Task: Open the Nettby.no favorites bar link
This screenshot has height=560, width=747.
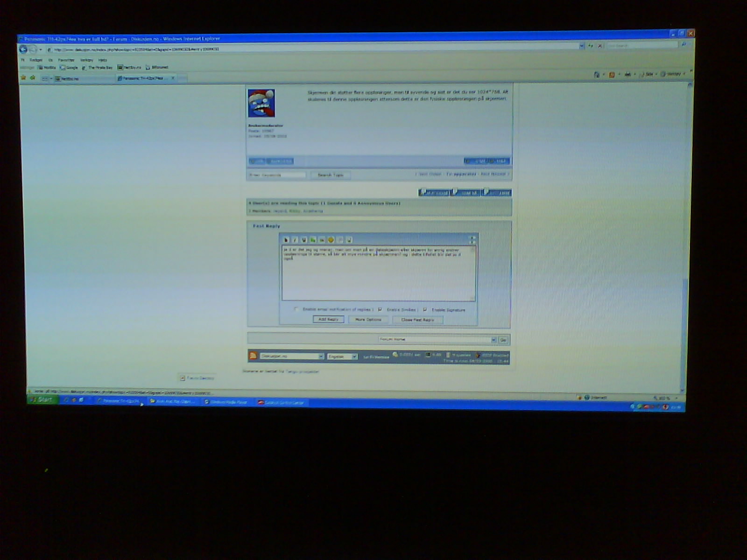Action: point(129,68)
